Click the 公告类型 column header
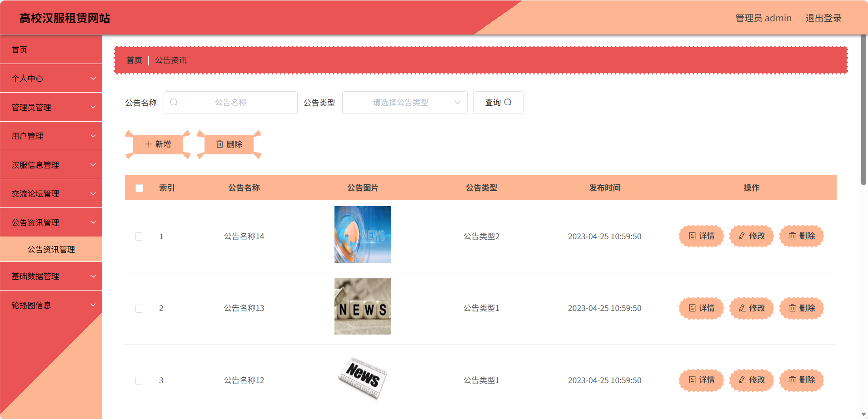 pos(481,188)
